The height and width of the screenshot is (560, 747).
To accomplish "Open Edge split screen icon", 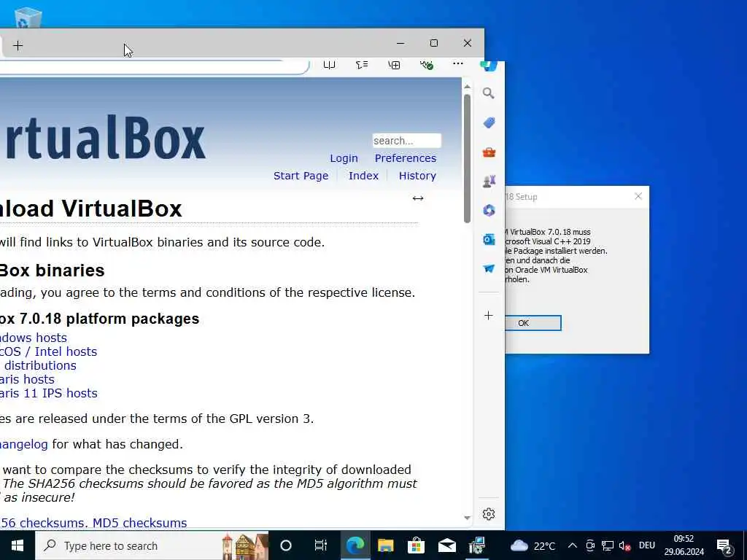I will tap(329, 65).
